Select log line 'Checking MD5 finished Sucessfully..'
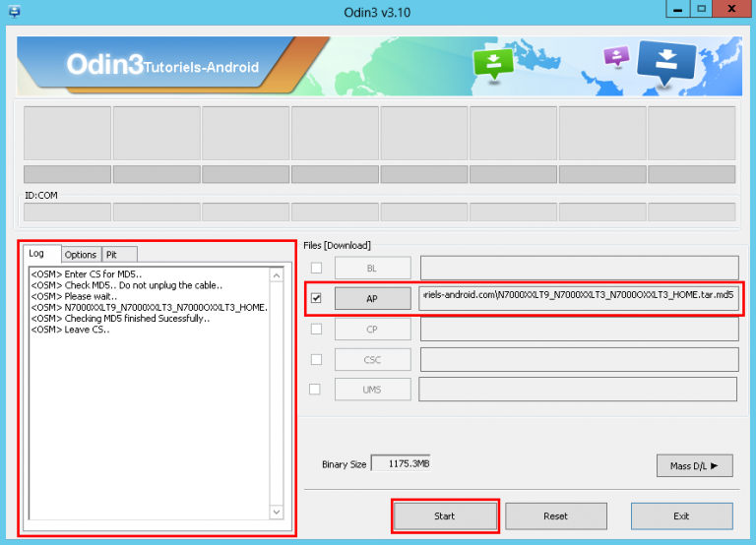 click(120, 318)
